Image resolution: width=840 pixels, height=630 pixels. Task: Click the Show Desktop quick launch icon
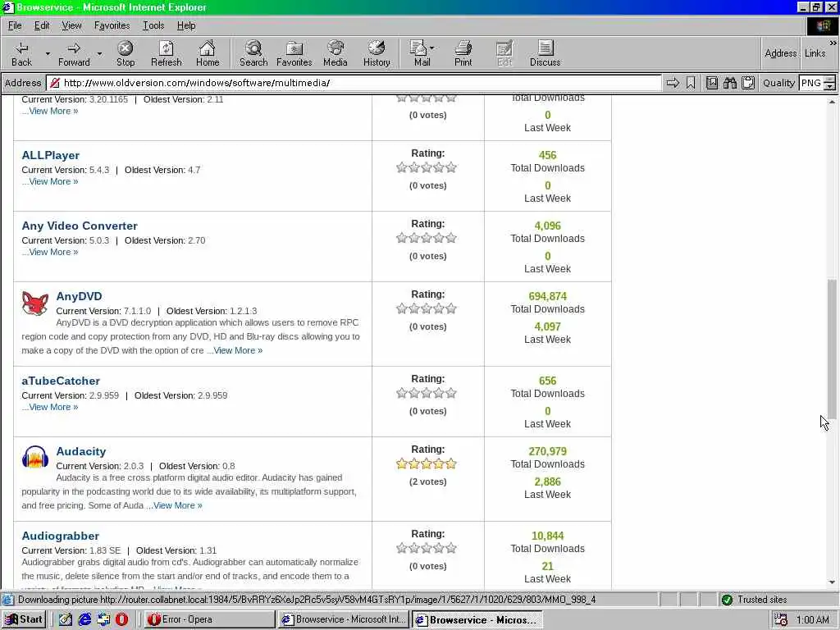coord(66,619)
